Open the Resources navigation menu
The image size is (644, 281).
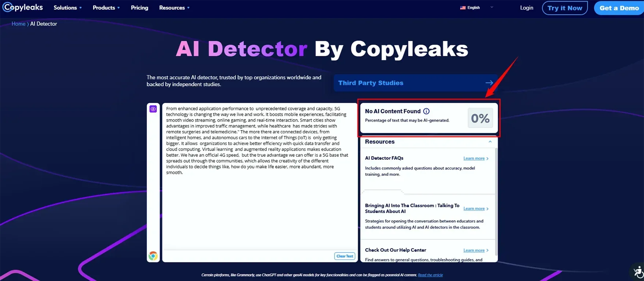tap(174, 8)
